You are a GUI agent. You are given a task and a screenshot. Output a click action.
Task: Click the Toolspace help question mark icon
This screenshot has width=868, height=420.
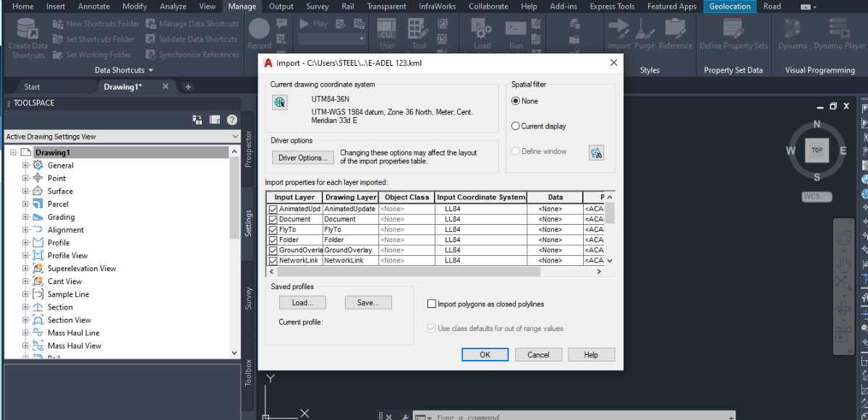[232, 120]
